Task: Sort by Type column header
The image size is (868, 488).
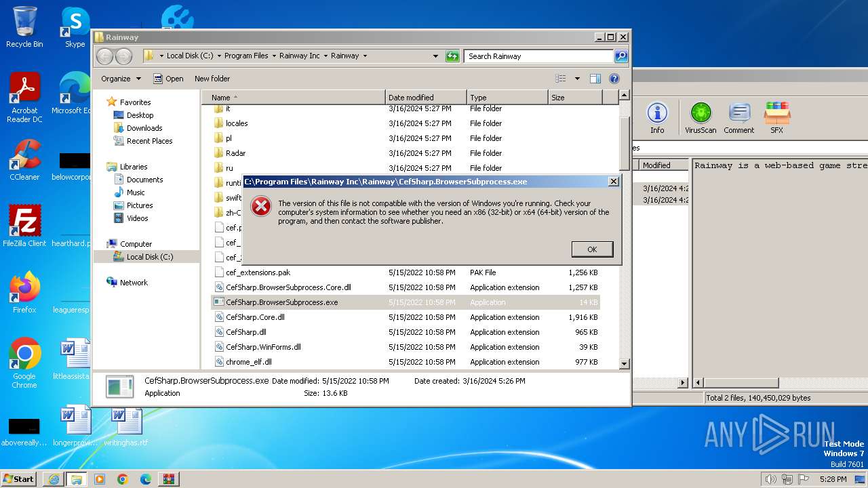Action: coord(507,98)
